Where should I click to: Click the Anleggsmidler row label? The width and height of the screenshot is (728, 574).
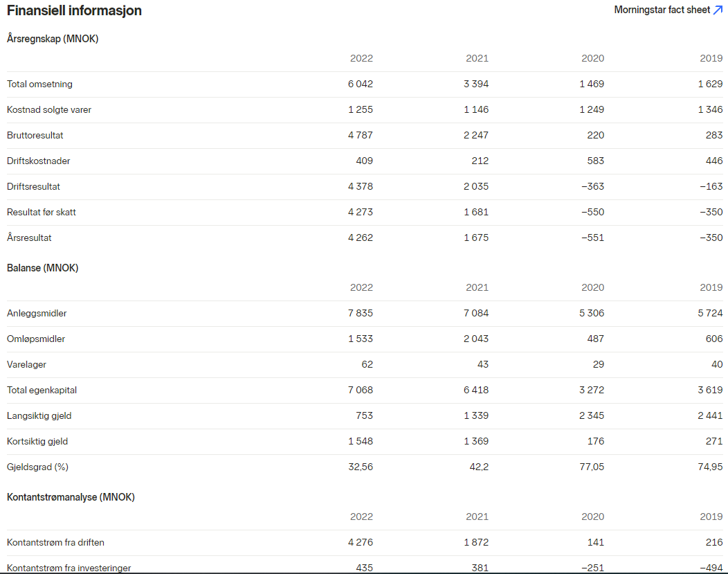point(37,314)
